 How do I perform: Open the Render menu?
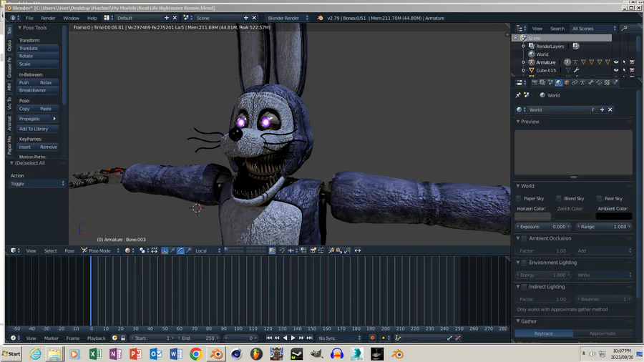click(x=48, y=18)
